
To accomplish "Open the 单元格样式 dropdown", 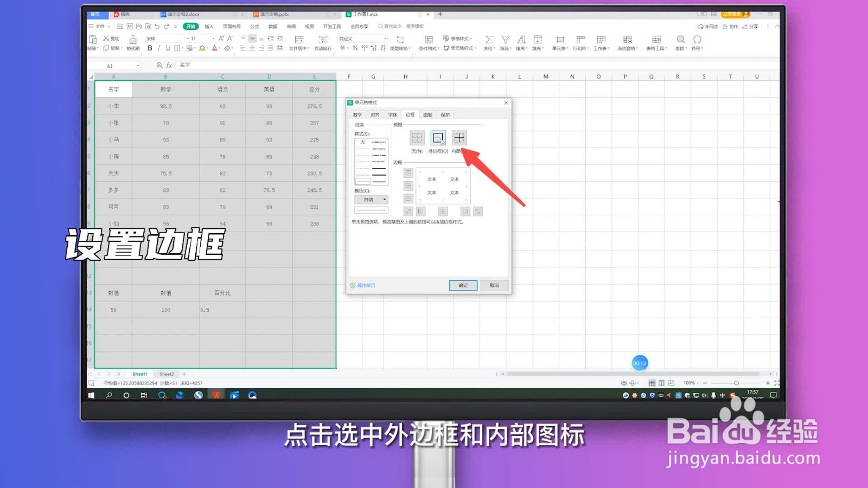I will (460, 48).
